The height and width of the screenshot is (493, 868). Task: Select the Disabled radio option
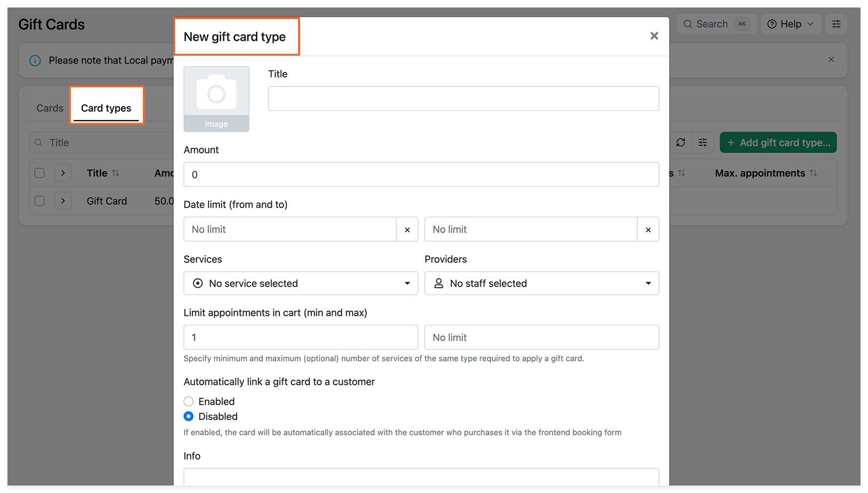[x=189, y=416]
